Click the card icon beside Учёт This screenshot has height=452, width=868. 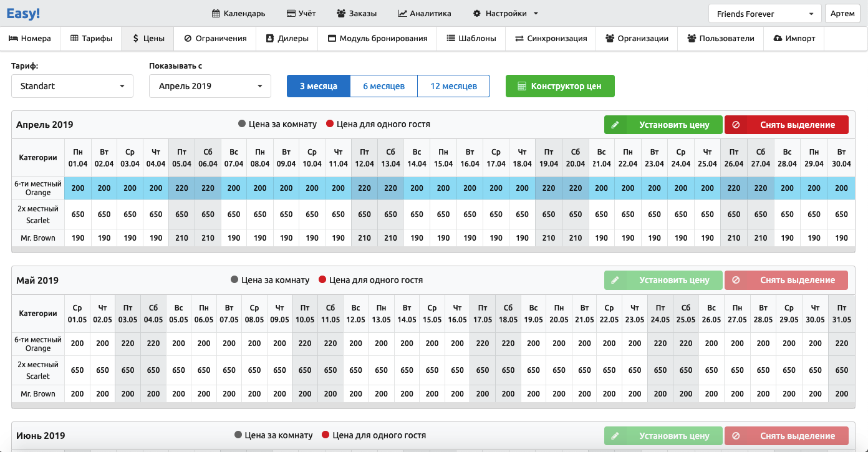coord(291,13)
